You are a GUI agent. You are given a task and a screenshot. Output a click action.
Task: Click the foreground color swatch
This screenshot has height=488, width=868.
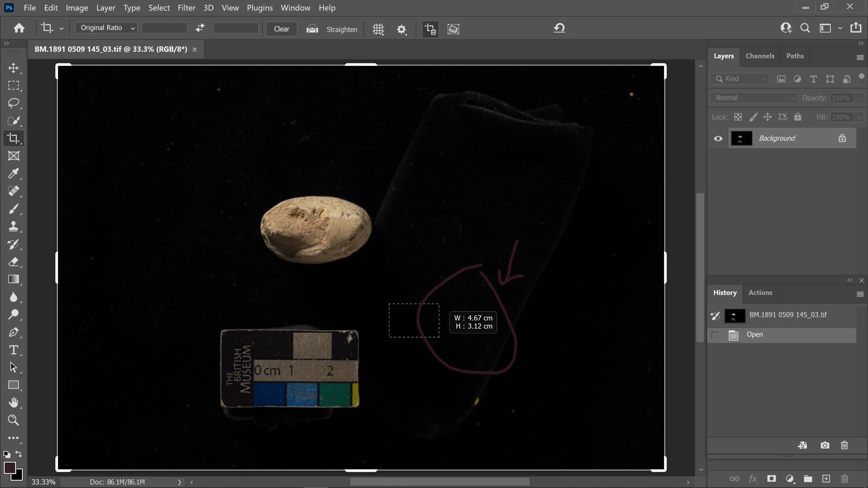pos(9,468)
